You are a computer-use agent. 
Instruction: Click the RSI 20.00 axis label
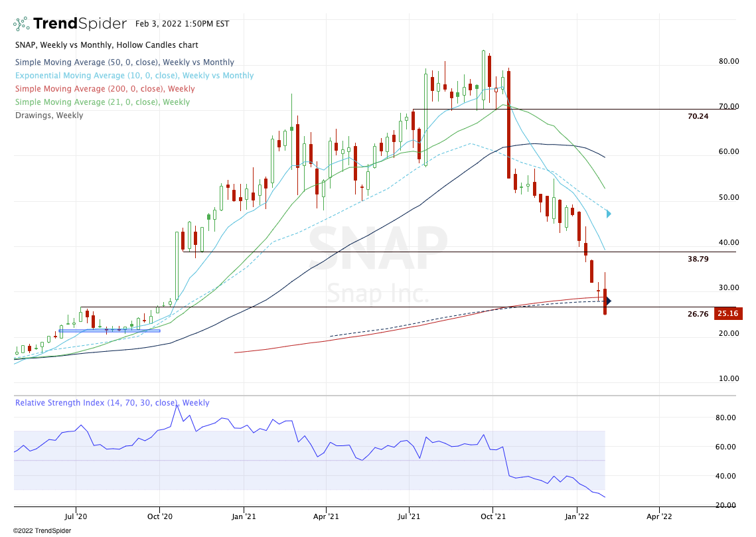[x=725, y=505]
